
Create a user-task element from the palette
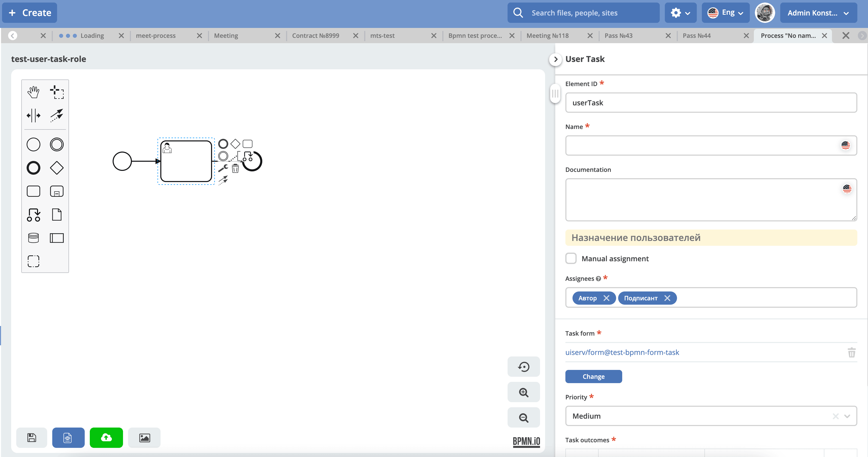pyautogui.click(x=33, y=215)
